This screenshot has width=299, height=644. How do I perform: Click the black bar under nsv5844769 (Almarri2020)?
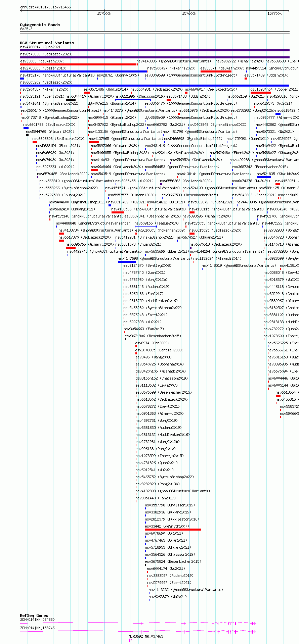(x=27, y=135)
